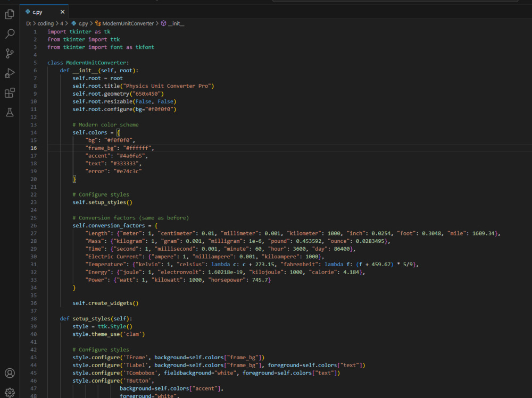
Task: Click the class symbol icon in the breadcrumb
Action: pos(98,23)
